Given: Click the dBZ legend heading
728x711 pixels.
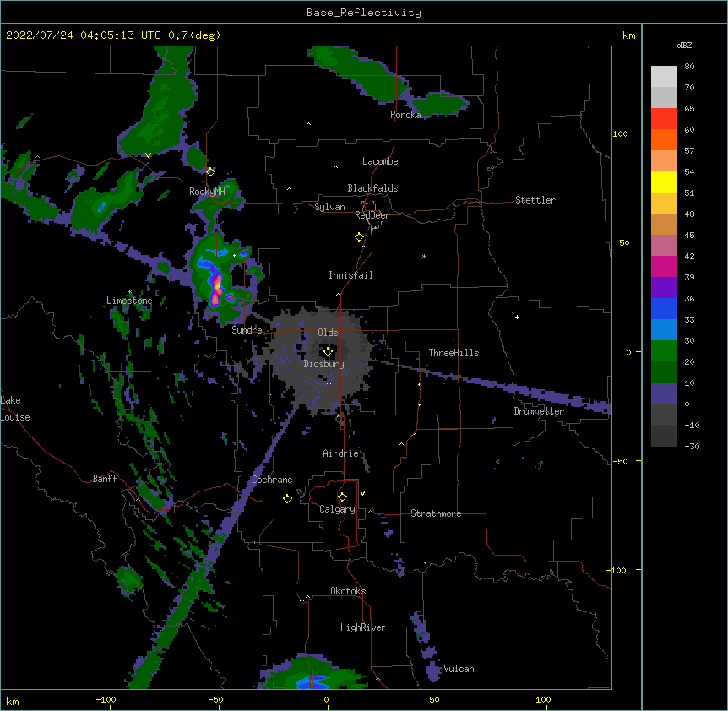Looking at the screenshot, I should click(x=684, y=45).
